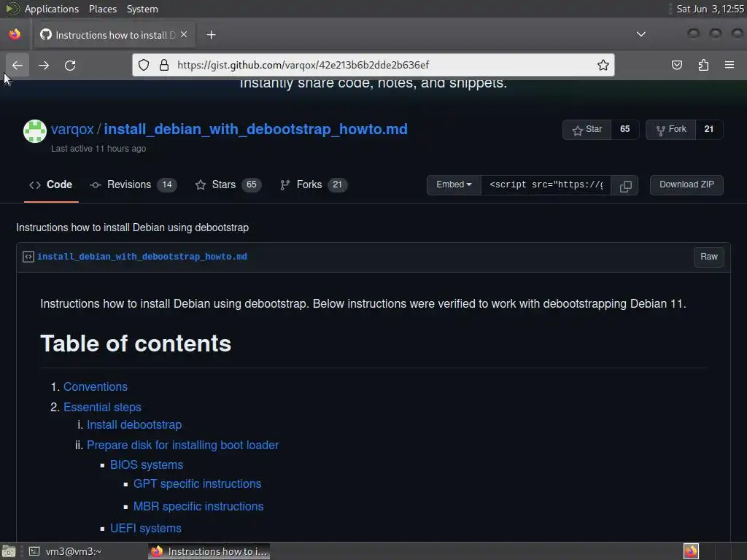The width and height of the screenshot is (747, 560).
Task: Jump to UEFI systems section
Action: coord(146,528)
